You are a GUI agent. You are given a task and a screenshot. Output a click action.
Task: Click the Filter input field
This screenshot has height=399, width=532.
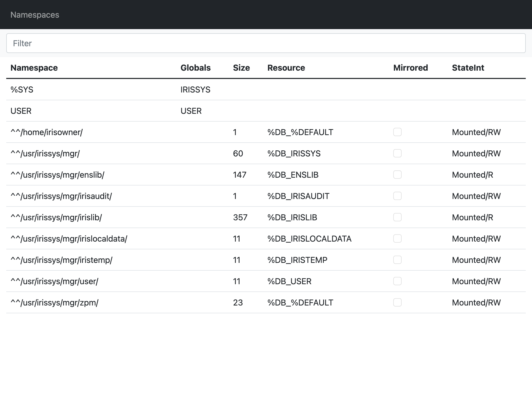(266, 43)
